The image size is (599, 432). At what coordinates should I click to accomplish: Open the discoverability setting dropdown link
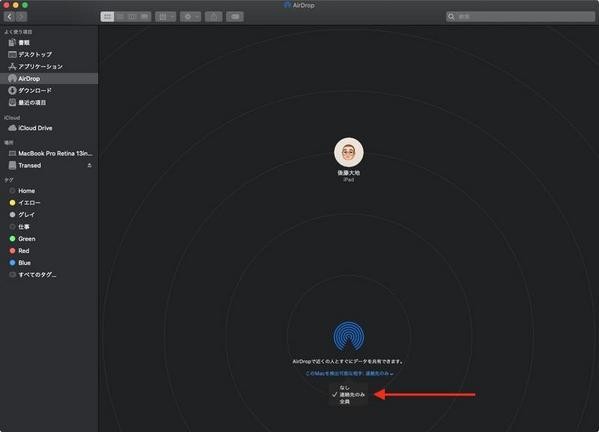[349, 373]
